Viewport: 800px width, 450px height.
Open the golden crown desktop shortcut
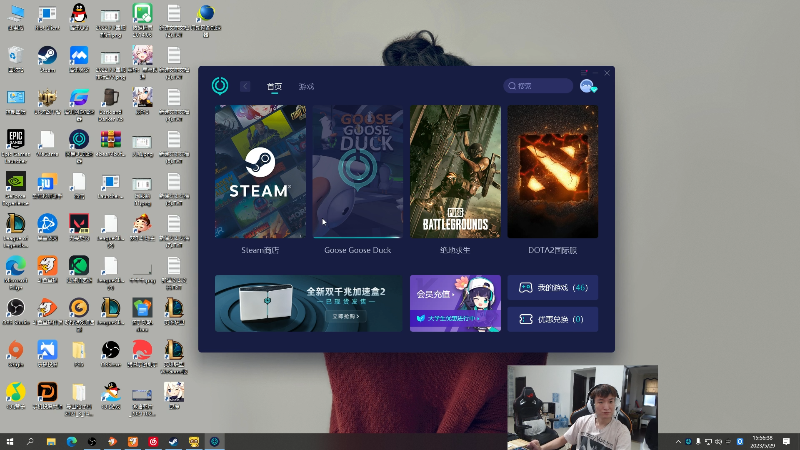47,101
